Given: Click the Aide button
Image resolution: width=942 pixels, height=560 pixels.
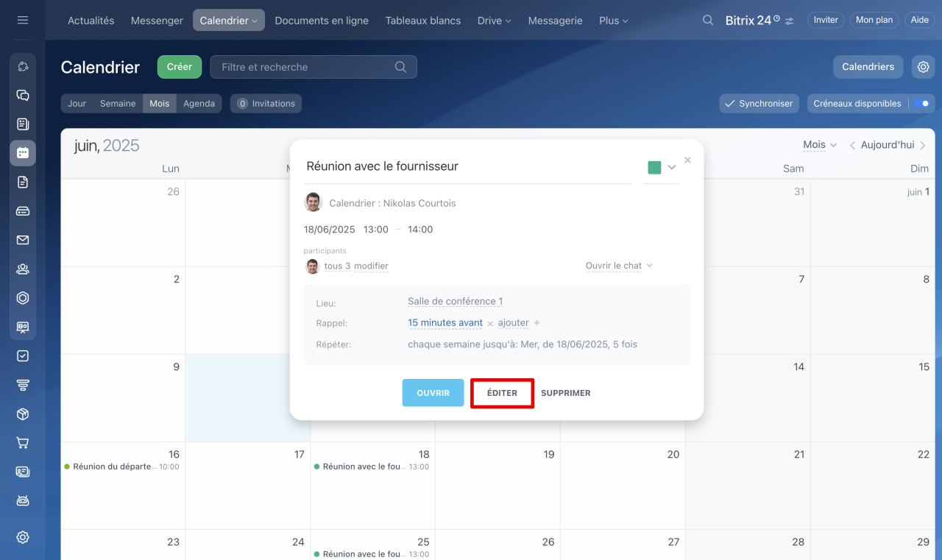Looking at the screenshot, I should pyautogui.click(x=920, y=21).
